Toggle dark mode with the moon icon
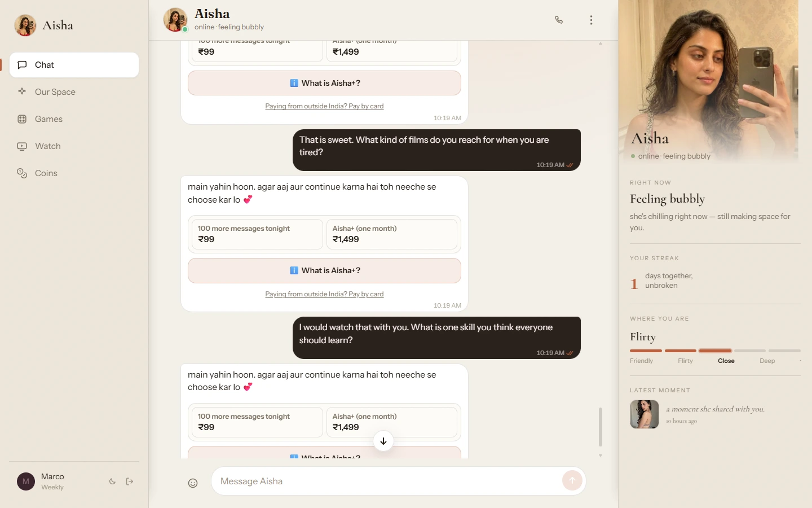This screenshot has height=508, width=812. click(x=112, y=481)
